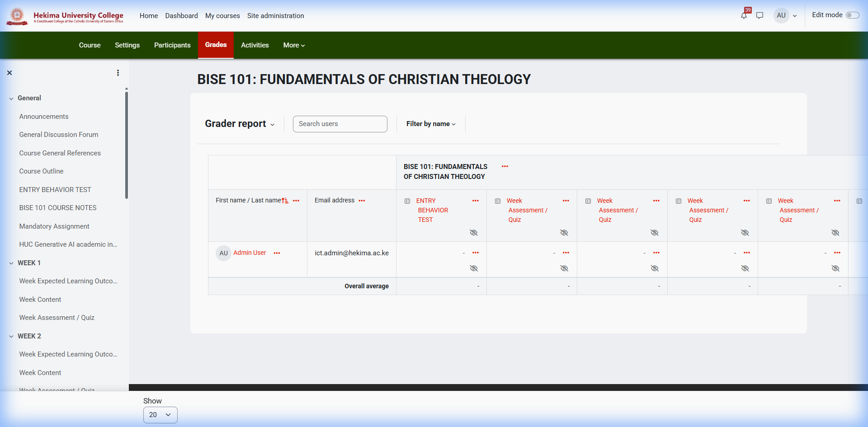Open HUC Generative AI academic item
Image resolution: width=868 pixels, height=427 pixels.
point(68,244)
